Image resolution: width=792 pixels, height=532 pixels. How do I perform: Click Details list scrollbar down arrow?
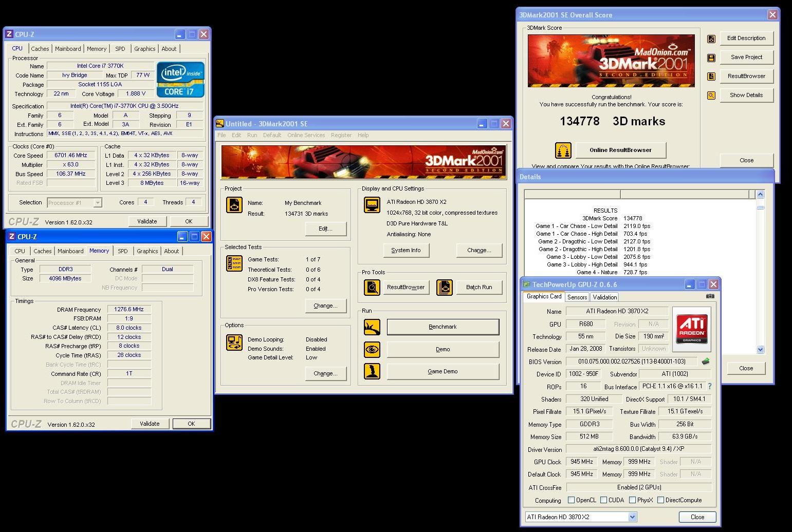click(761, 349)
